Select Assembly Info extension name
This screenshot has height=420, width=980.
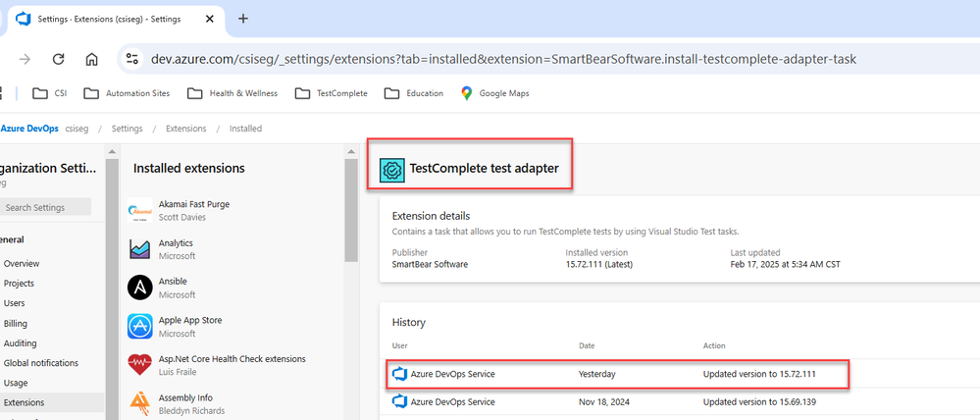point(185,398)
